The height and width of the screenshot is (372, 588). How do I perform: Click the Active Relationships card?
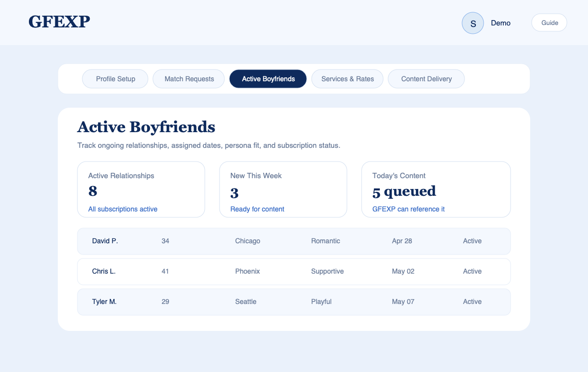[x=141, y=189]
